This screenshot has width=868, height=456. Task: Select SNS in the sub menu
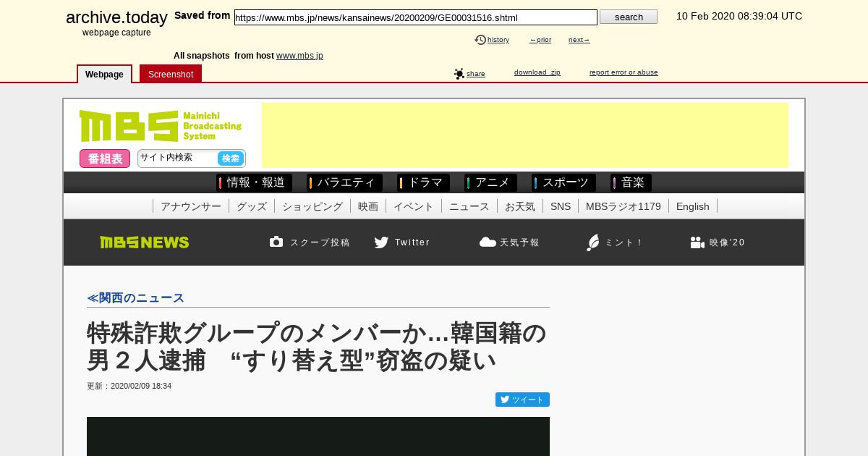561,206
